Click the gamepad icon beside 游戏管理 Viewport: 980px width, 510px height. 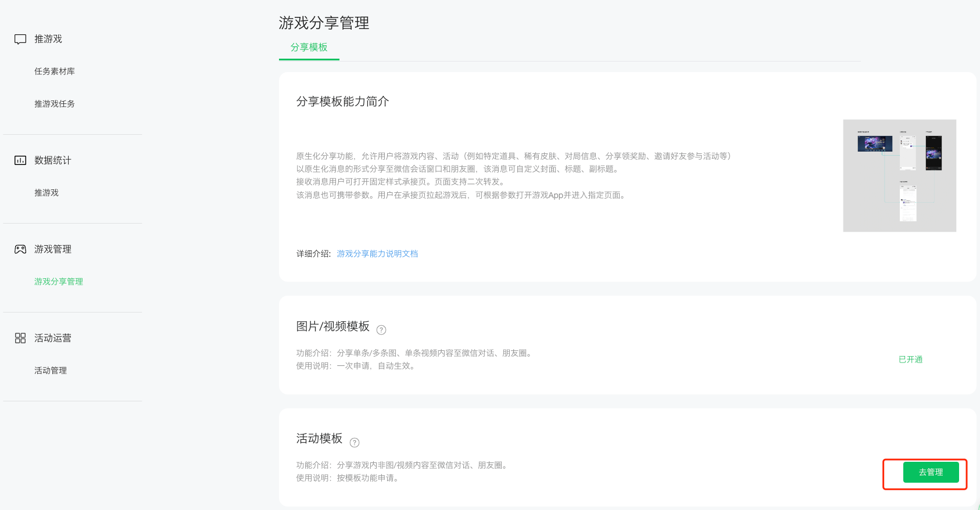(x=20, y=249)
